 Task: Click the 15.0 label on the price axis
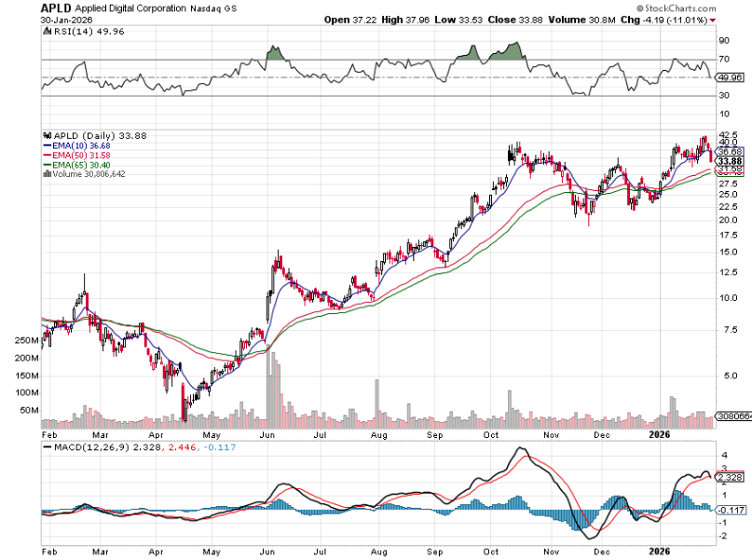(x=728, y=253)
